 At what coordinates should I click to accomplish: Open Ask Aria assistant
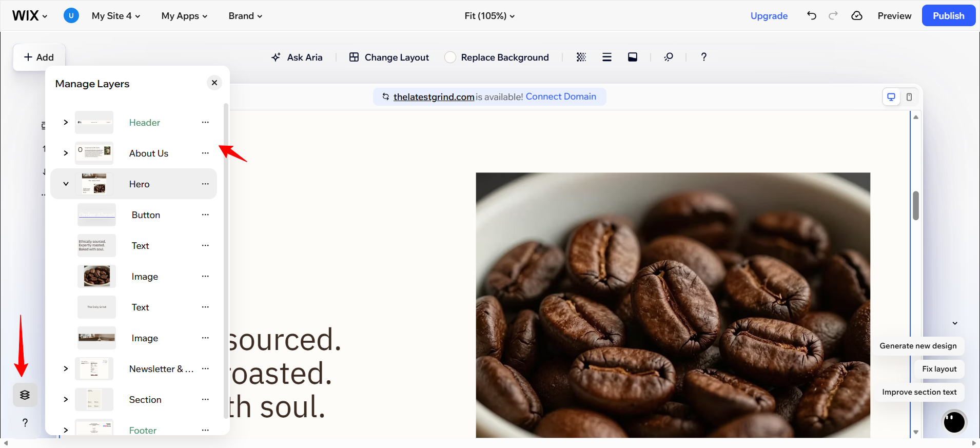(x=297, y=57)
